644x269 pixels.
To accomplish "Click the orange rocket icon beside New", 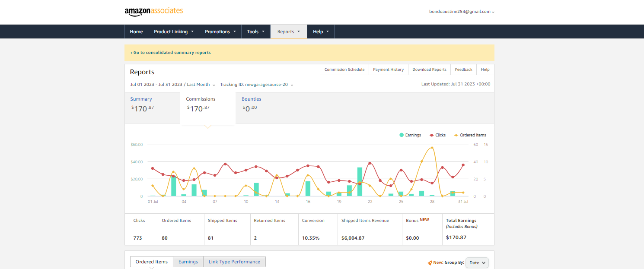I will [x=430, y=263].
